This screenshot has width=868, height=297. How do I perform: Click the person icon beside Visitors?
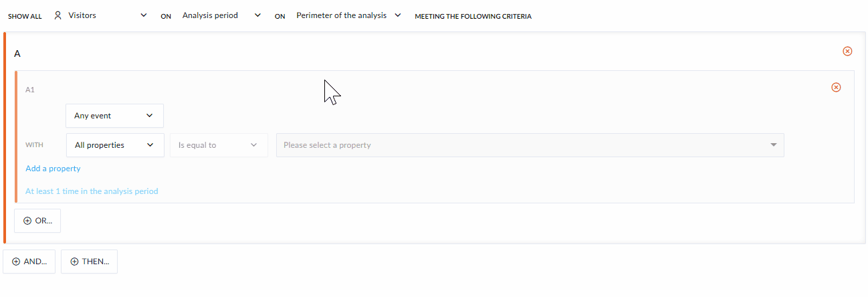pos(58,15)
